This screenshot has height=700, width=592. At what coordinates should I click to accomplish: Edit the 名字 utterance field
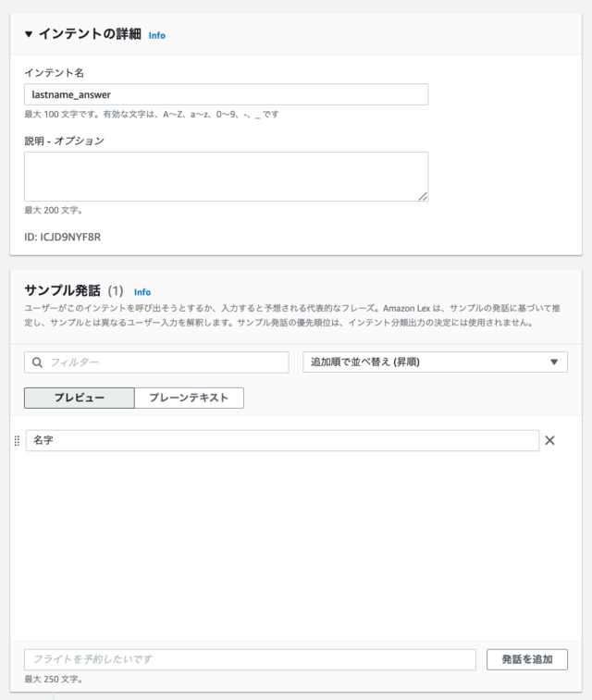[282, 441]
